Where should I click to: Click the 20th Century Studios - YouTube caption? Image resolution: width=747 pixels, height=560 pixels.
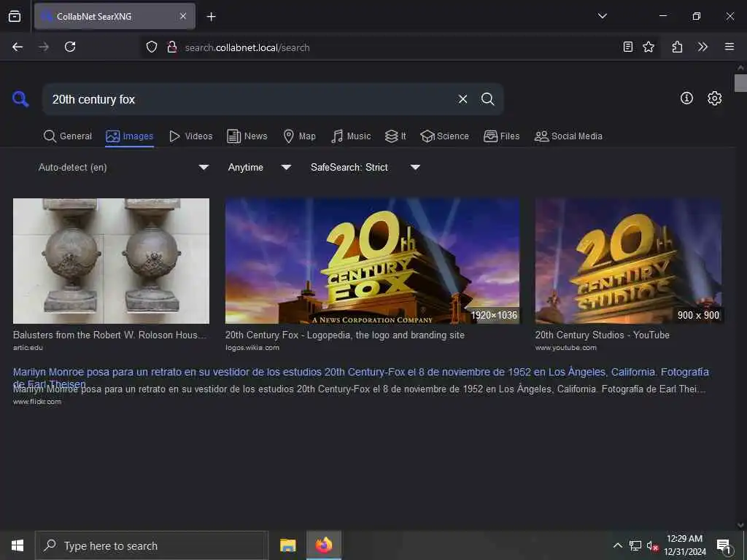[602, 335]
